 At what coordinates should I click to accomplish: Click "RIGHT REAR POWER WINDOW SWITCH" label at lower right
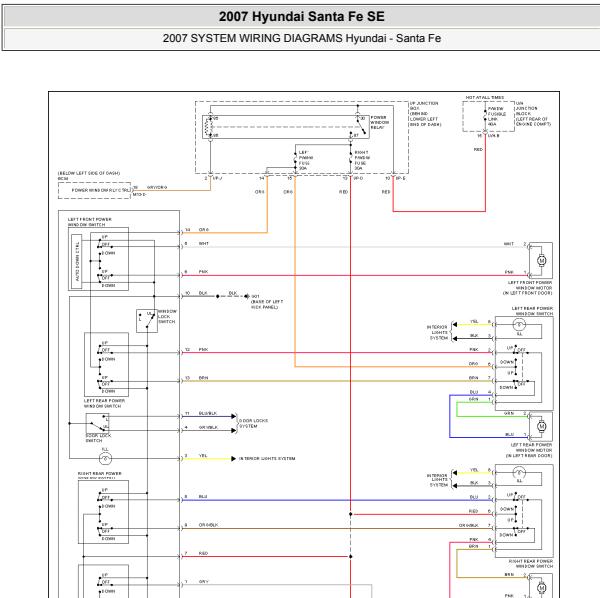(531, 563)
